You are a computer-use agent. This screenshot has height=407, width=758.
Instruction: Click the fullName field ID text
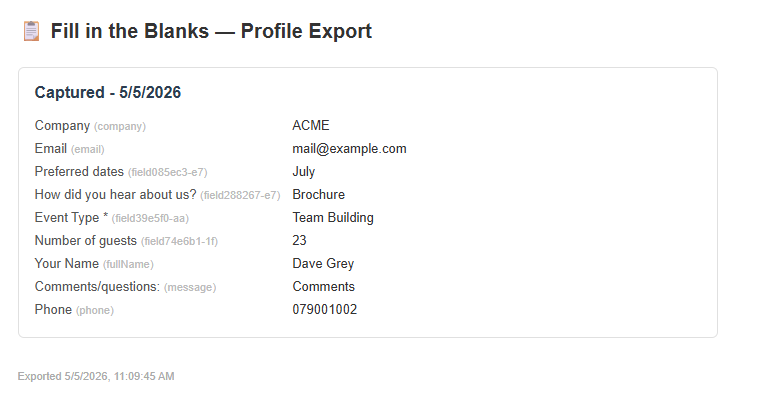(128, 264)
